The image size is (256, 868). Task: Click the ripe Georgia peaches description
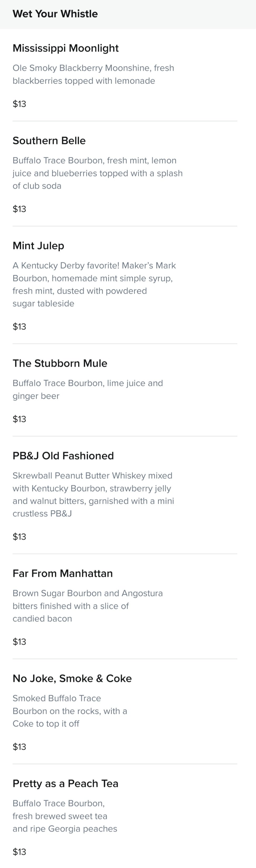coord(65,816)
